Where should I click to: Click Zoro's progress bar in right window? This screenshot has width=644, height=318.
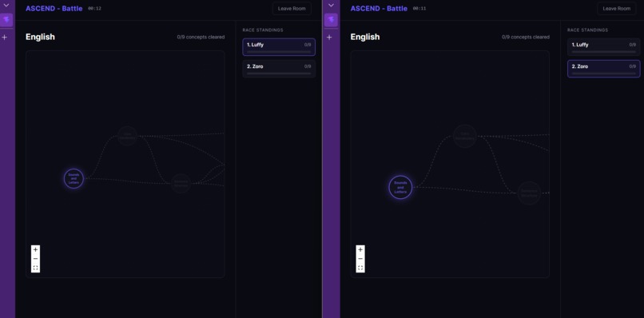[x=604, y=74]
